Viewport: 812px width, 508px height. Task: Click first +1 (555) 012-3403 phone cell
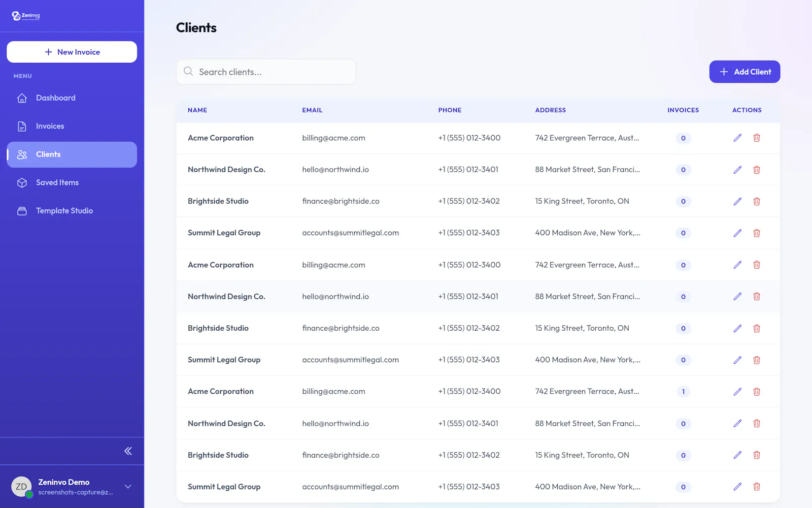click(469, 233)
